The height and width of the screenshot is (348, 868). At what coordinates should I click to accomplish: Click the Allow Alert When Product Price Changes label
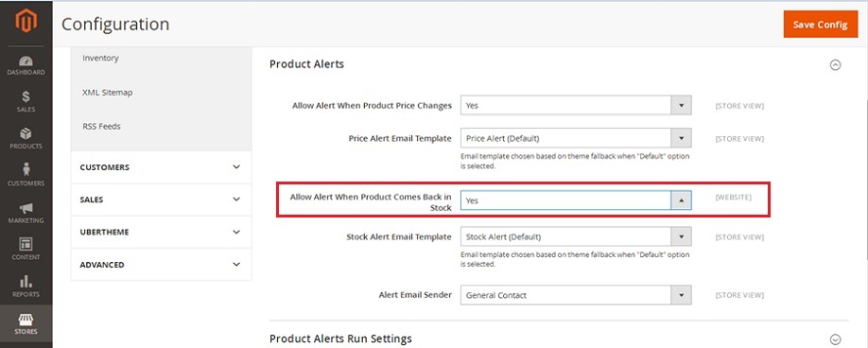(x=372, y=105)
